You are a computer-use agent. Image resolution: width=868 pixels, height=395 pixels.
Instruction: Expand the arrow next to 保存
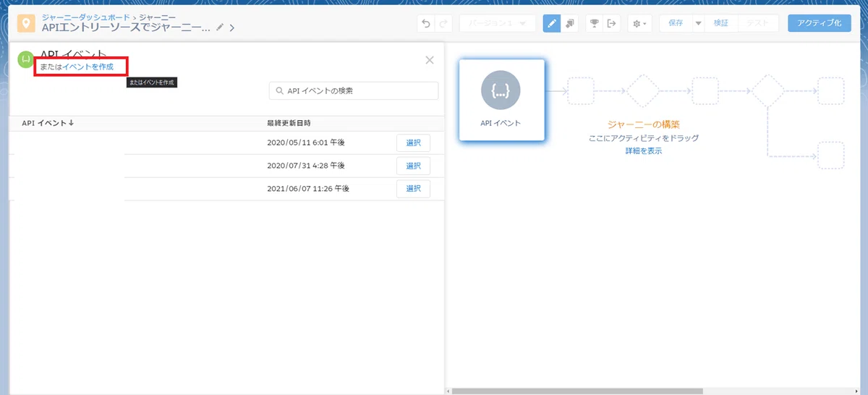698,23
